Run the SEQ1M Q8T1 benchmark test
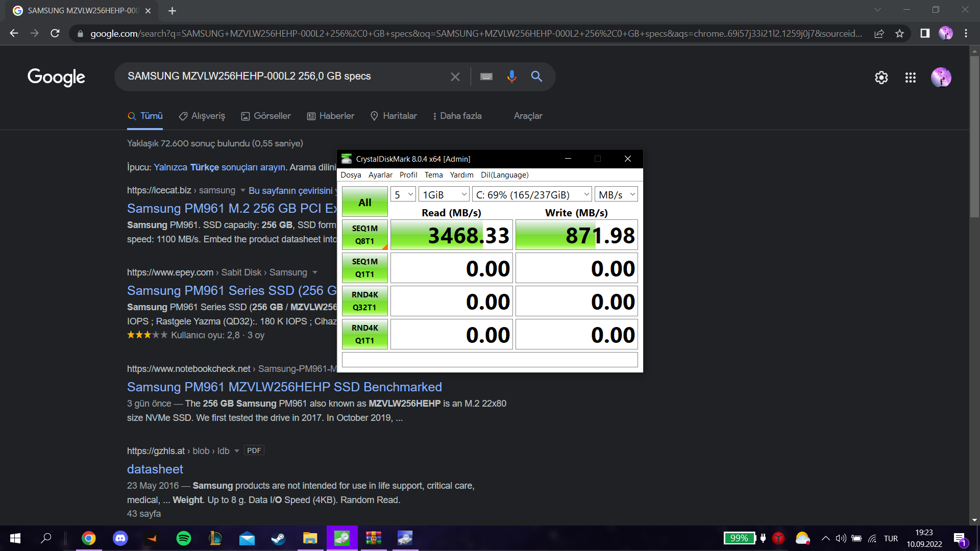Viewport: 980px width, 551px height. coord(364,235)
